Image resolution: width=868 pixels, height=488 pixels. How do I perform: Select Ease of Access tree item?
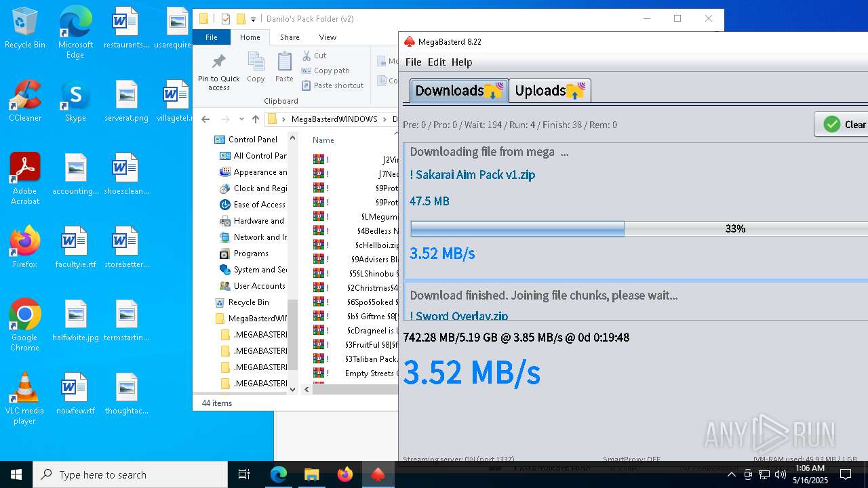(x=253, y=205)
